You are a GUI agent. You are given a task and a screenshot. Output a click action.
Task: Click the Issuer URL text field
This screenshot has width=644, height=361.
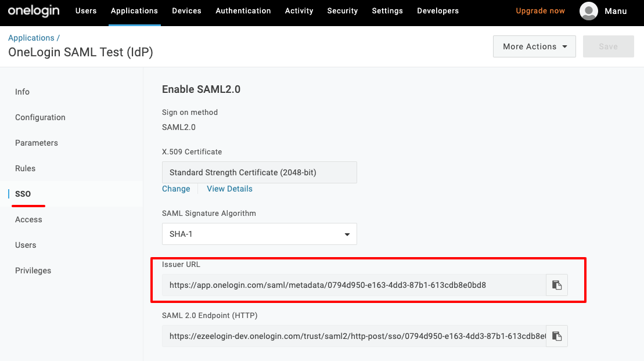click(x=354, y=285)
